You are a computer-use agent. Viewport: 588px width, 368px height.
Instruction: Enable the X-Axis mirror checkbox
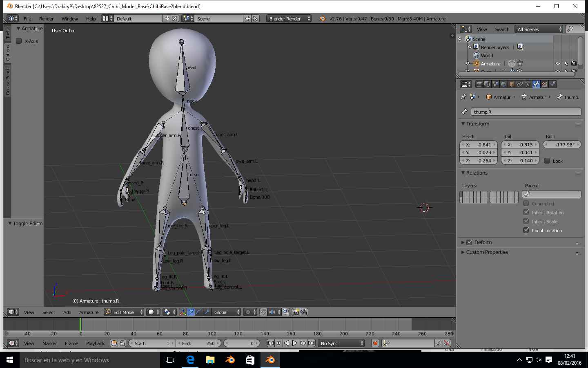19,41
